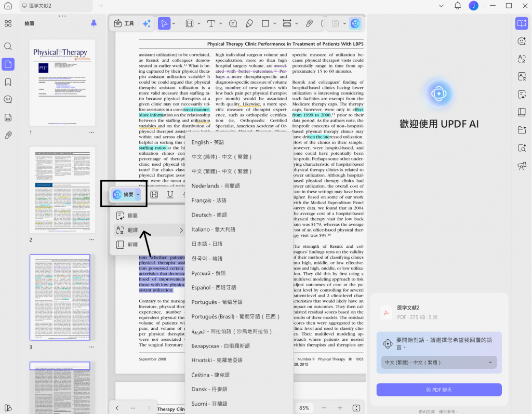
Task: Select the pencil drawing tool
Action: pos(249,23)
